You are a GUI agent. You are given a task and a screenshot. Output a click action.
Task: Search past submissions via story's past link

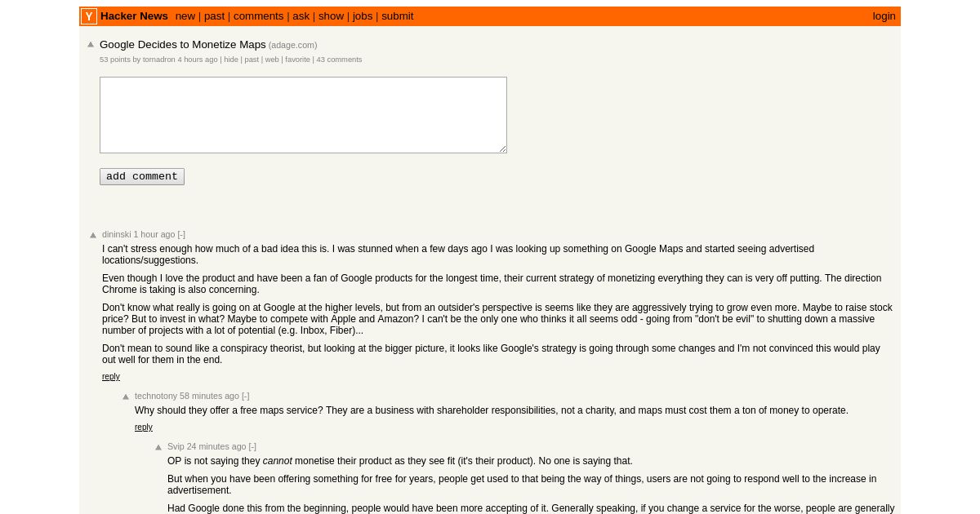(252, 60)
